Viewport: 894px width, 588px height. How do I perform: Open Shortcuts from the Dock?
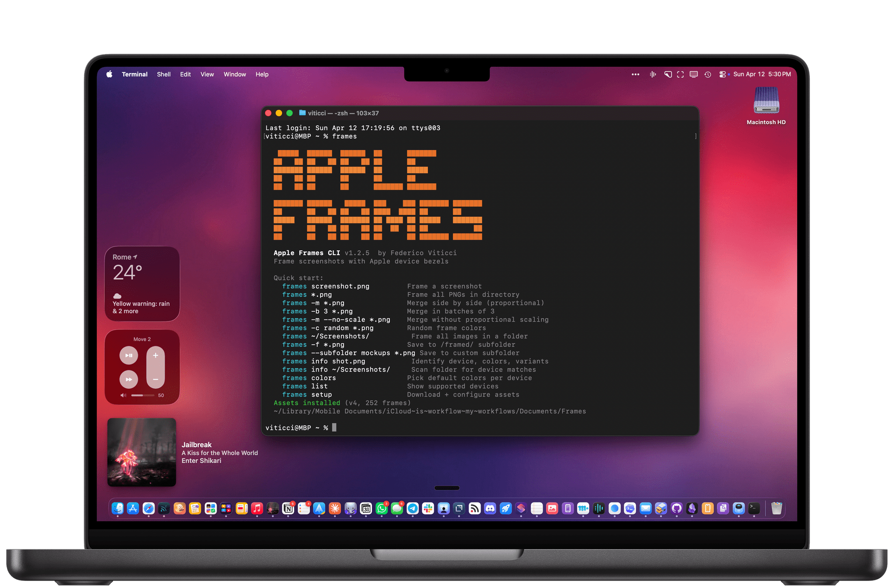coord(521,508)
